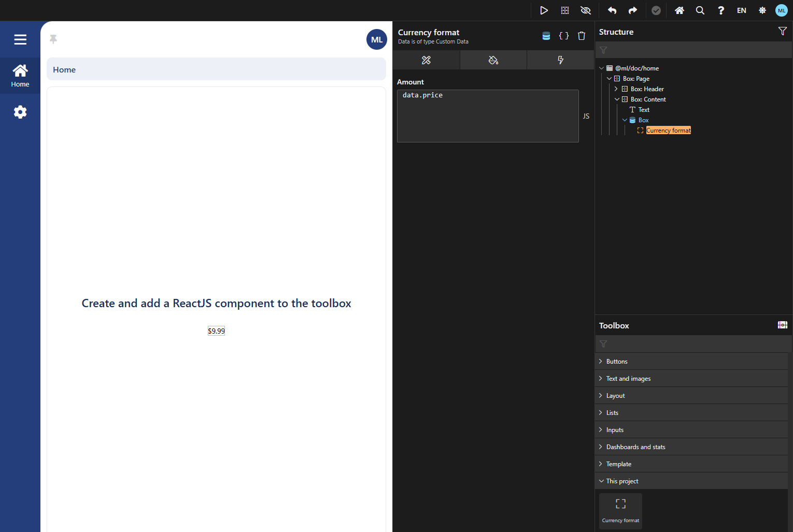
Task: Select @ml/doc/home root tree item
Action: [637, 68]
